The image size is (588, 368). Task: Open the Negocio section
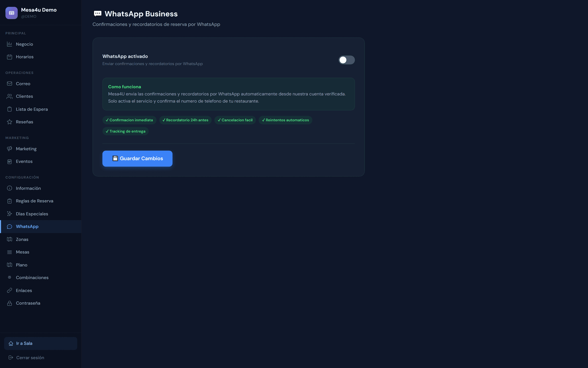[41, 44]
